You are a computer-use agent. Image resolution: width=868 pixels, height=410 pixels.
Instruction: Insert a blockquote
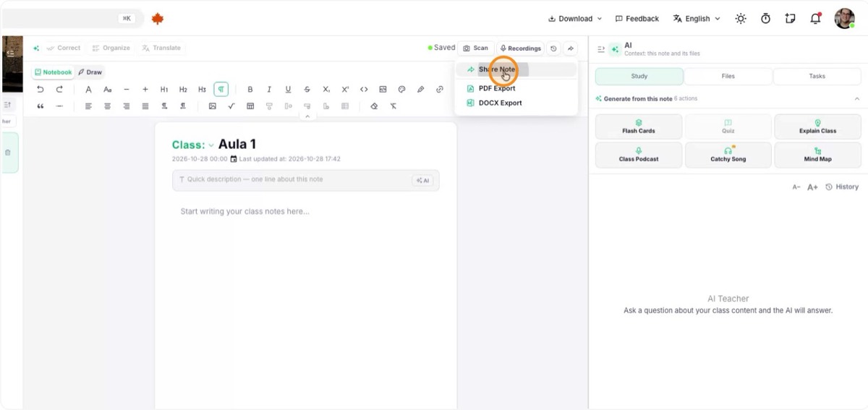41,106
